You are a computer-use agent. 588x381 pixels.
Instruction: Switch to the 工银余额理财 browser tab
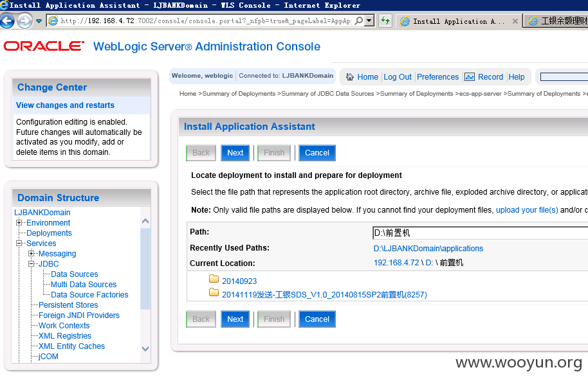point(556,21)
